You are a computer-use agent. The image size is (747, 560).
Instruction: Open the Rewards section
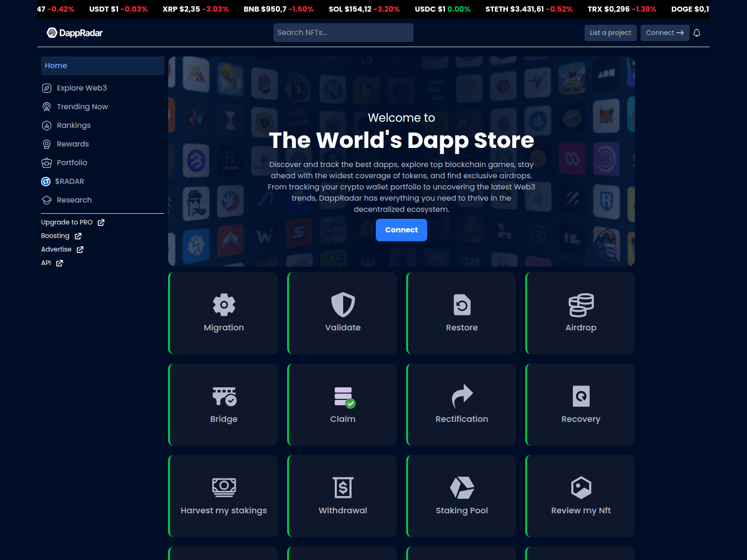pyautogui.click(x=73, y=144)
